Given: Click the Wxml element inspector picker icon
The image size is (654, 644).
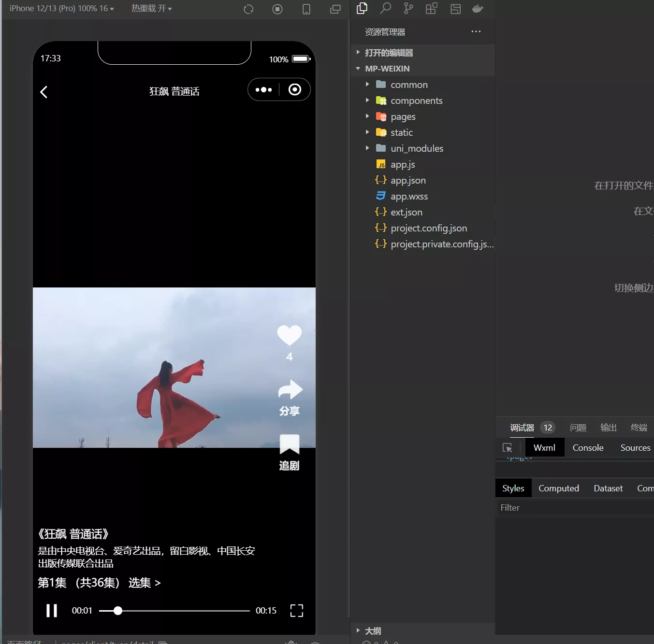Looking at the screenshot, I should click(x=508, y=448).
